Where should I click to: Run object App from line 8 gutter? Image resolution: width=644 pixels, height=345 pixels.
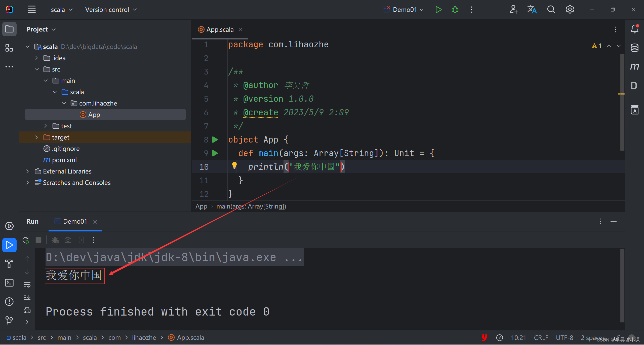pyautogui.click(x=215, y=140)
